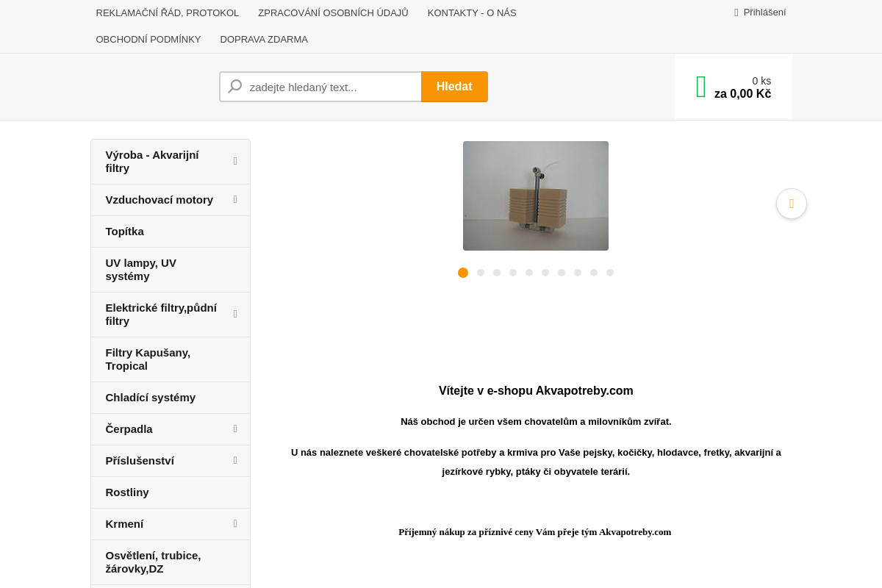This screenshot has height=588, width=882.
Task: Expand Čerpadla submenu arrow
Action: [235, 429]
